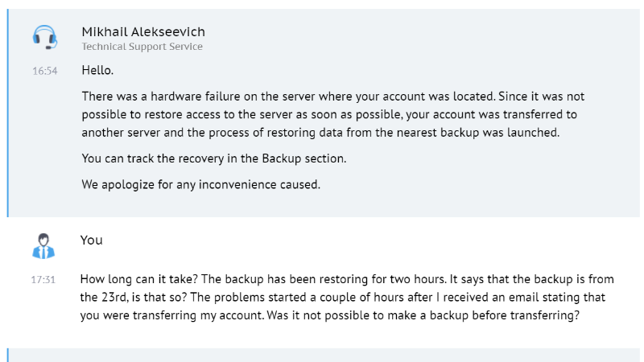
Task: Click the user avatar icon beside You
Action: [43, 245]
